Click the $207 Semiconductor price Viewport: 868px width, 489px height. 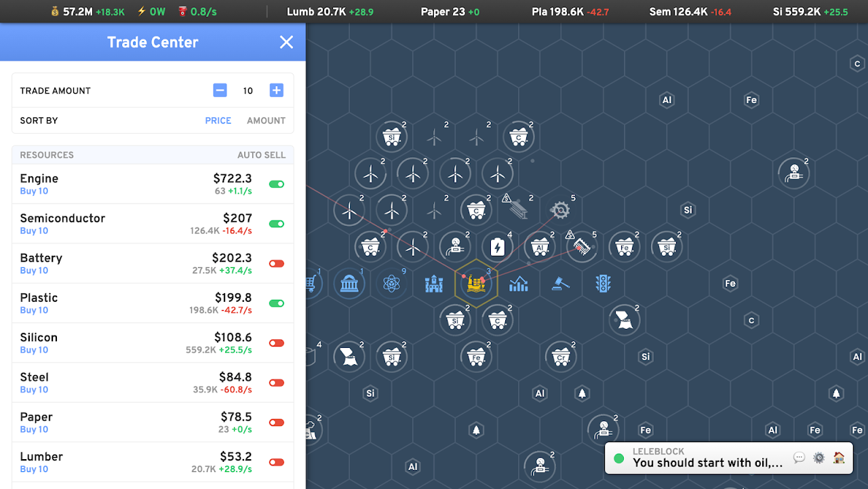click(x=237, y=218)
